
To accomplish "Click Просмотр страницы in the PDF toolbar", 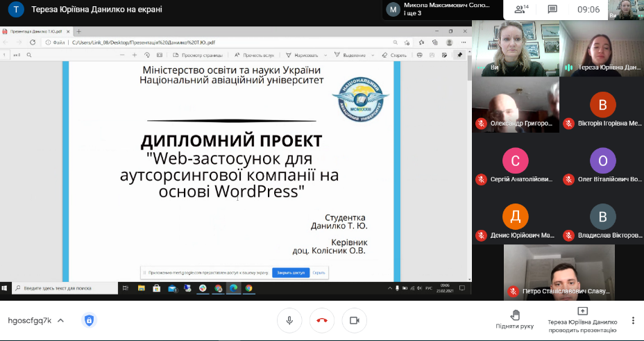I will click(198, 55).
